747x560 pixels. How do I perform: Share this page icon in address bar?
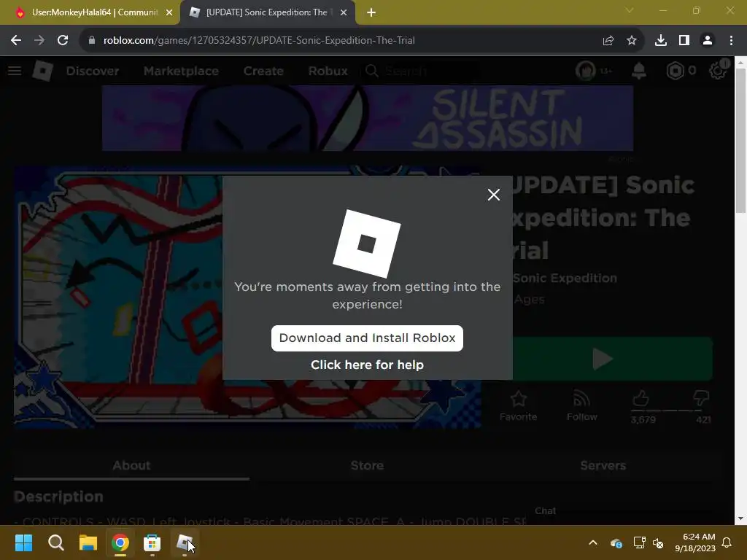tap(608, 41)
